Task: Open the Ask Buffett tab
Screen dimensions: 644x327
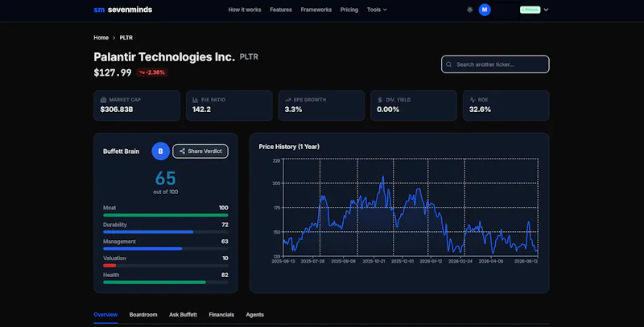Action: tap(184, 315)
